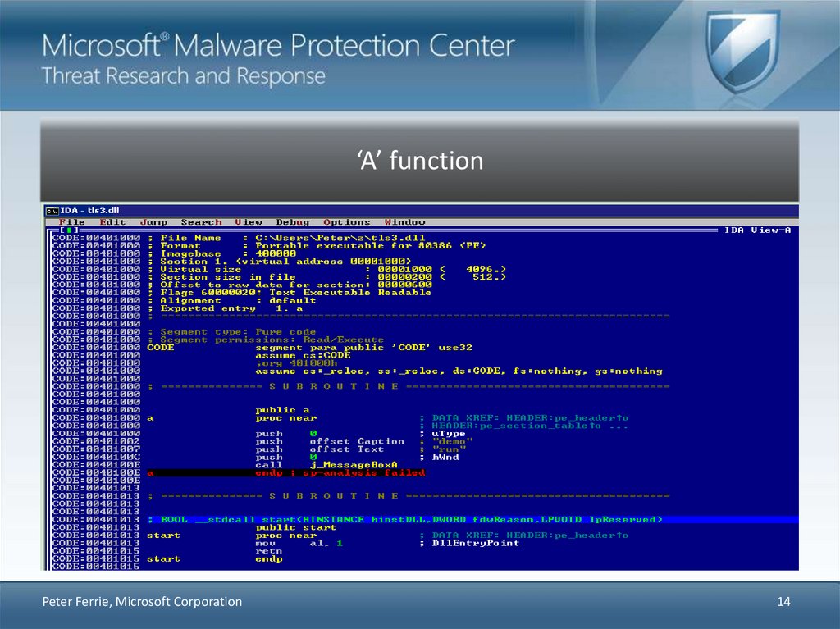
Task: Click the 'Flags 60000020' comment line
Action: (290, 293)
